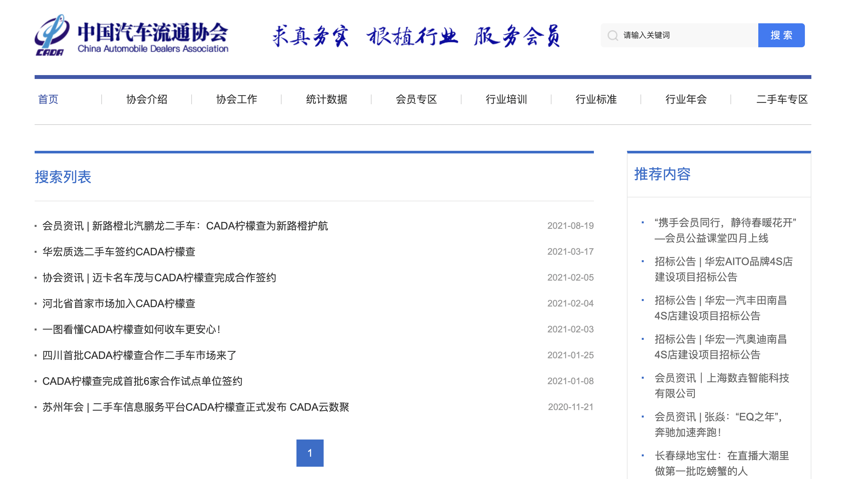Open the 统计数据 menu item
Image resolution: width=868 pixels, height=479 pixels.
coord(327,99)
